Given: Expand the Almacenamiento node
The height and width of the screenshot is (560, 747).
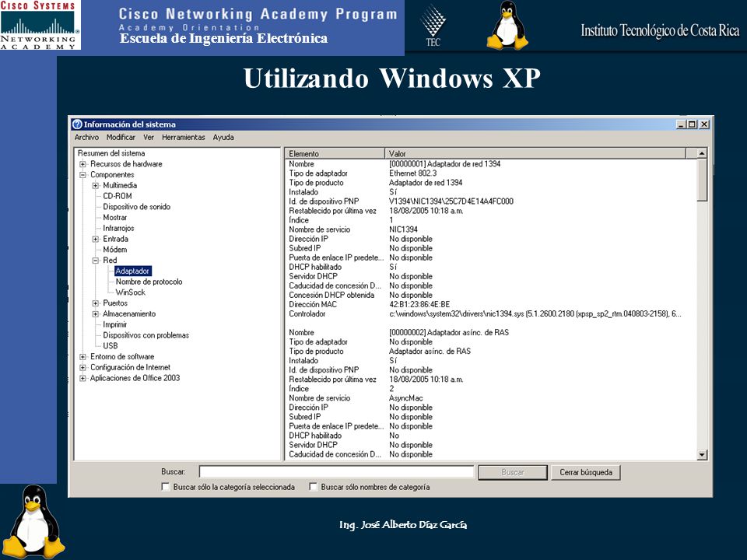Looking at the screenshot, I should pyautogui.click(x=96, y=313).
